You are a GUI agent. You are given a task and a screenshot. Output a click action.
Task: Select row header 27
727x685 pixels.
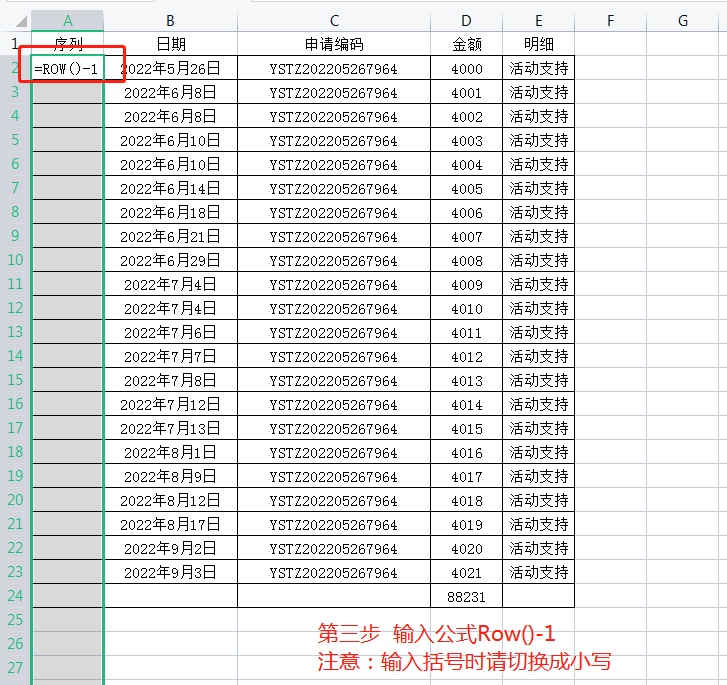point(15,668)
